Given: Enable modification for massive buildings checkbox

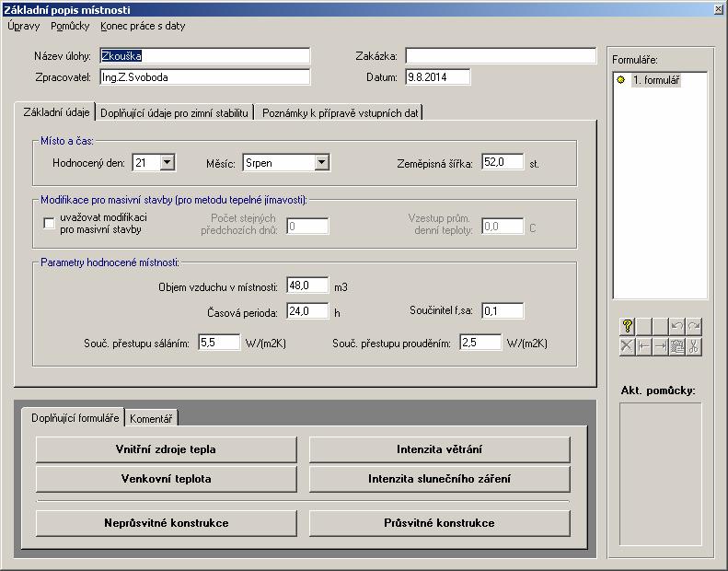Looking at the screenshot, I should click(49, 224).
